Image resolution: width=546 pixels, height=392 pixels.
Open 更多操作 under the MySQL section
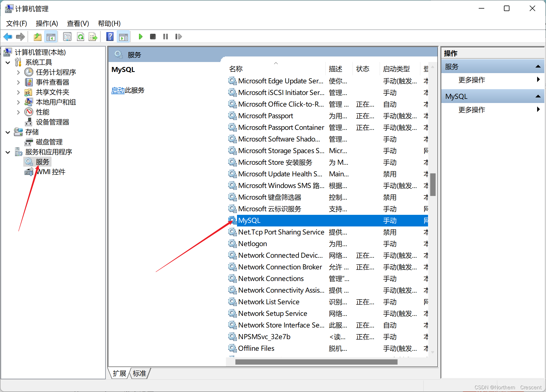472,110
